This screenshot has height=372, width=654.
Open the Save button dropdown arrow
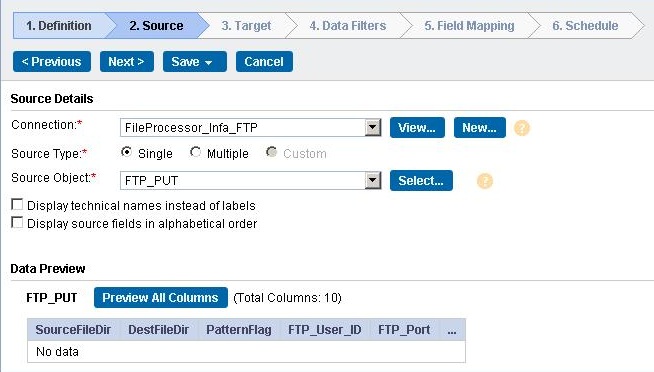click(209, 62)
